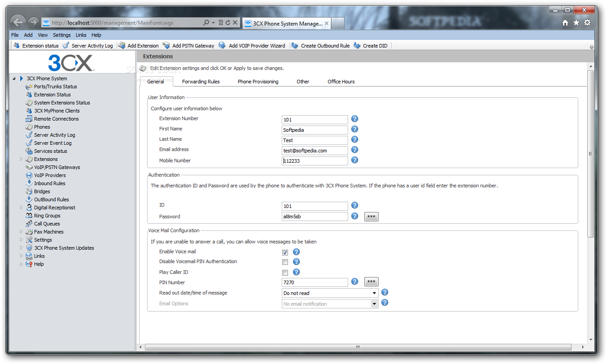Open Read out date/time dropdown

[330, 293]
